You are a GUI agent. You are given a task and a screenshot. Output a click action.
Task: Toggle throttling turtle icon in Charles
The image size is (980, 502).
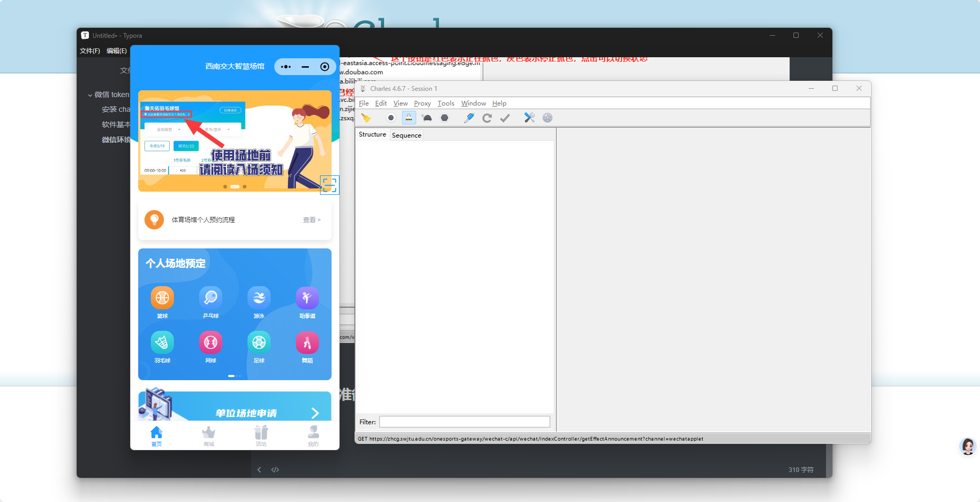tap(427, 118)
